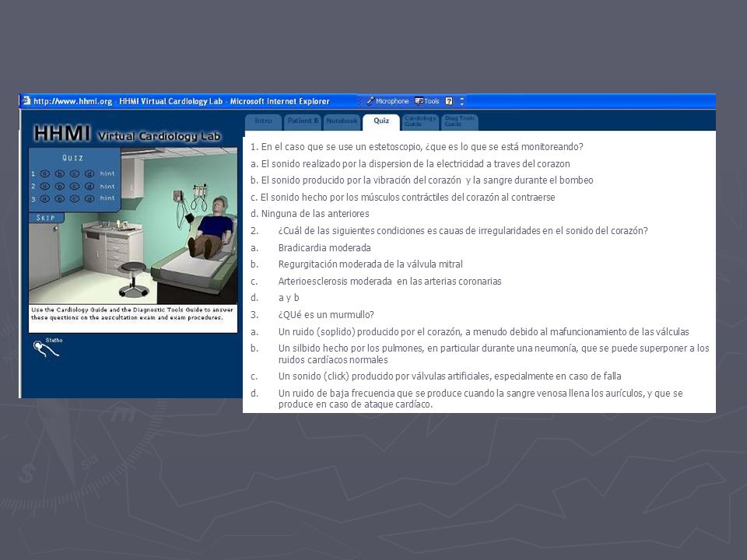Click question text "¿QUé es un murmullo?"
The width and height of the screenshot is (747, 560).
(326, 315)
